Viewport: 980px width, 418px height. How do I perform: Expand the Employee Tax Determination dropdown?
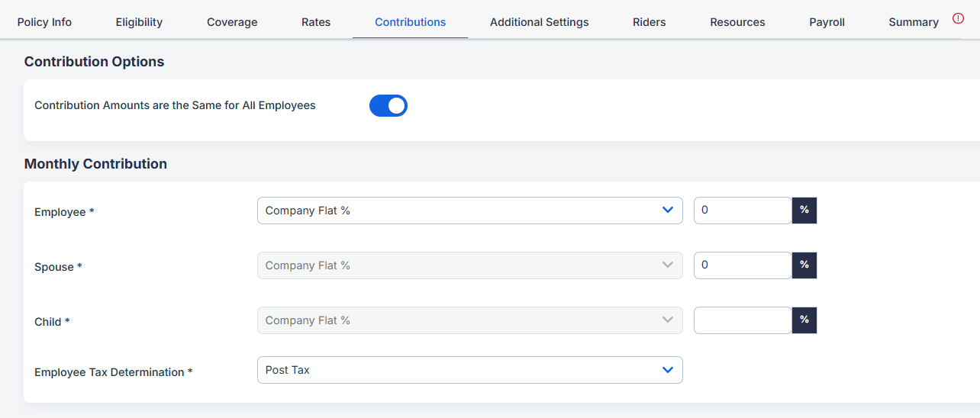tap(470, 370)
